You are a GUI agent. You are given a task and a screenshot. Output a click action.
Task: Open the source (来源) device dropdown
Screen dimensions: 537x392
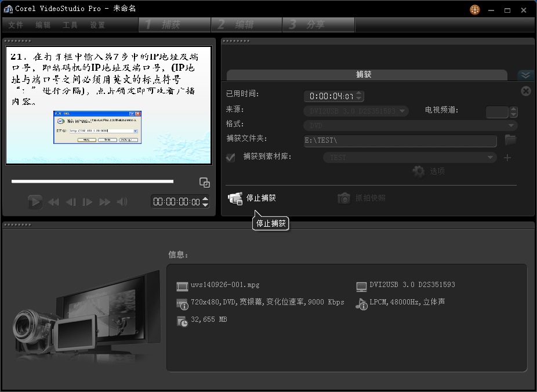pos(356,111)
